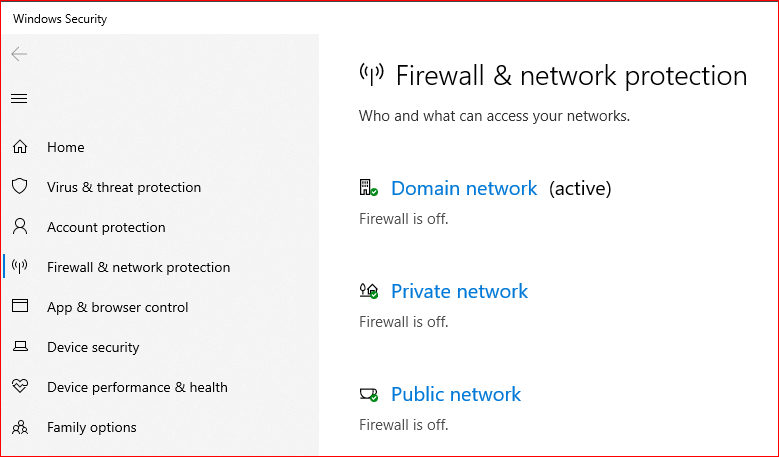This screenshot has width=779, height=457.
Task: Click the Domain network building icon
Action: [368, 188]
